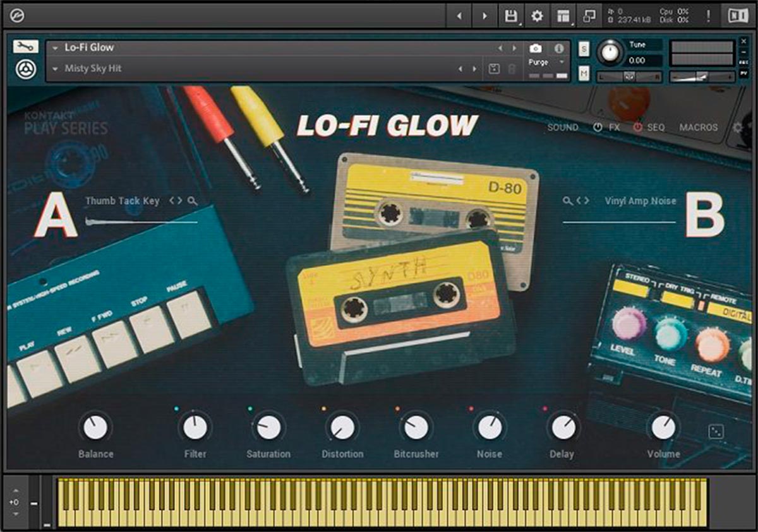Toggle the Distortion macro indicator dot
The image size is (758, 532).
324,409
